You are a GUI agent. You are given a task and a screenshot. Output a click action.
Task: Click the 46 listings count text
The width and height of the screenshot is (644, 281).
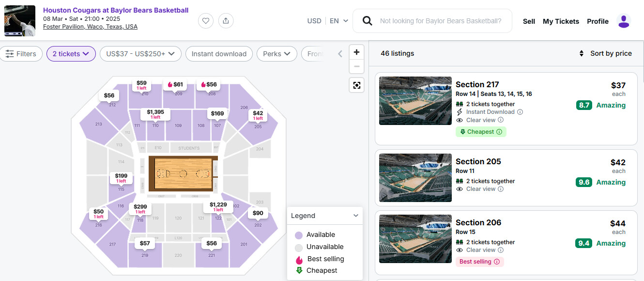point(398,53)
